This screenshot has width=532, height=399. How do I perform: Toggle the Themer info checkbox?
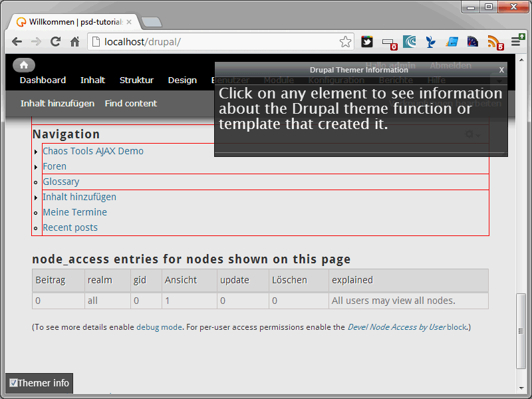pos(13,383)
